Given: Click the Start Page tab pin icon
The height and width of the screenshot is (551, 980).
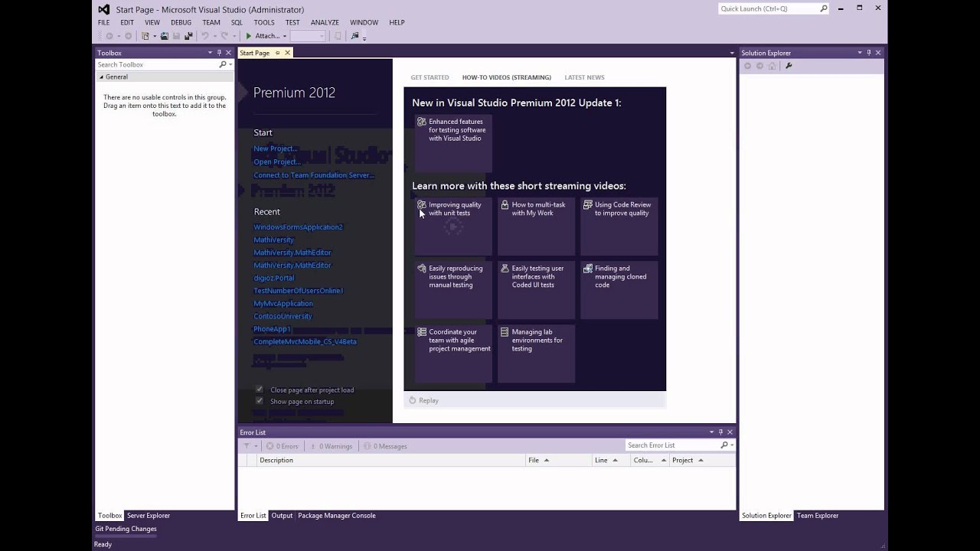Looking at the screenshot, I should [277, 53].
